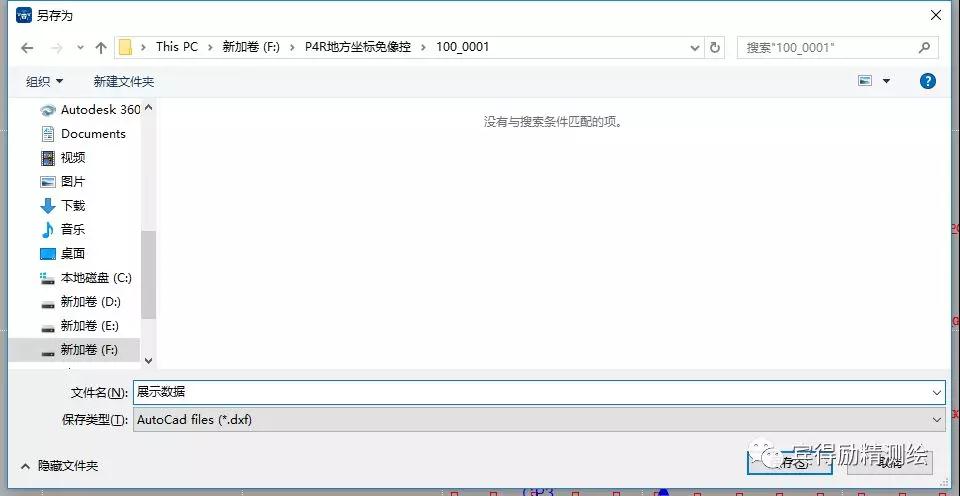Click the back navigation arrow
The image size is (960, 496).
pyautogui.click(x=27, y=47)
